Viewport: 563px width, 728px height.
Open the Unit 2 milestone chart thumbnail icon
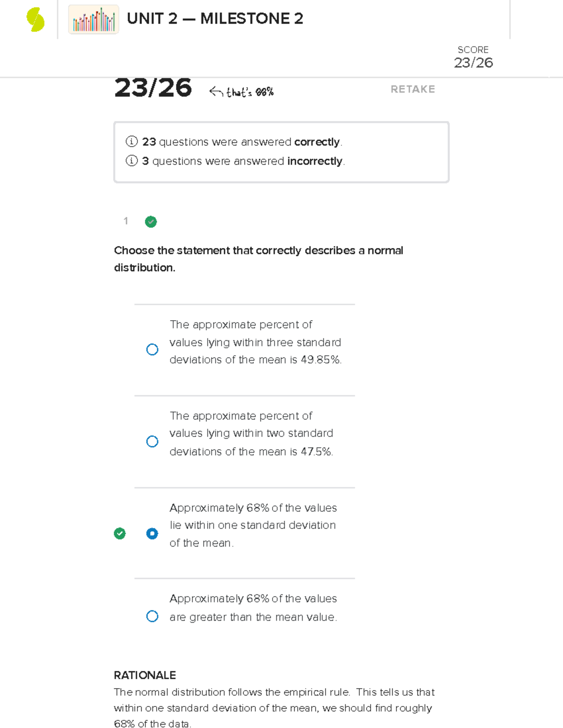click(93, 20)
